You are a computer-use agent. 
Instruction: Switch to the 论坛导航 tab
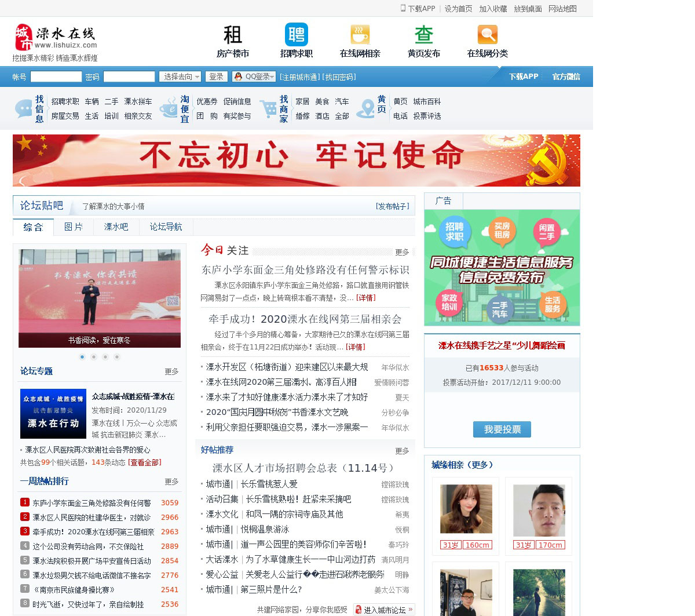tap(166, 227)
